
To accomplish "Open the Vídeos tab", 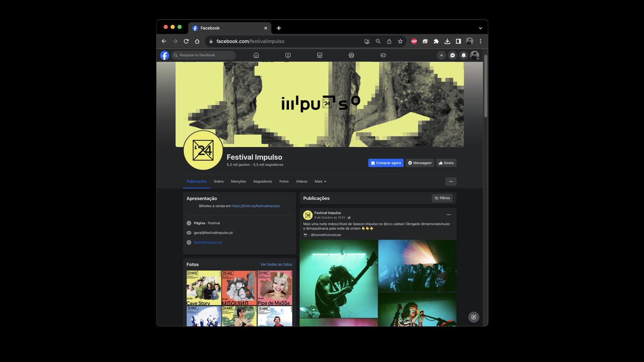I will (x=302, y=182).
